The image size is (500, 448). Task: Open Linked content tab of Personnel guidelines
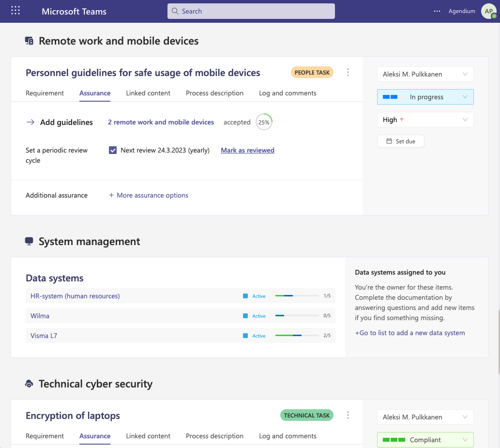[148, 93]
